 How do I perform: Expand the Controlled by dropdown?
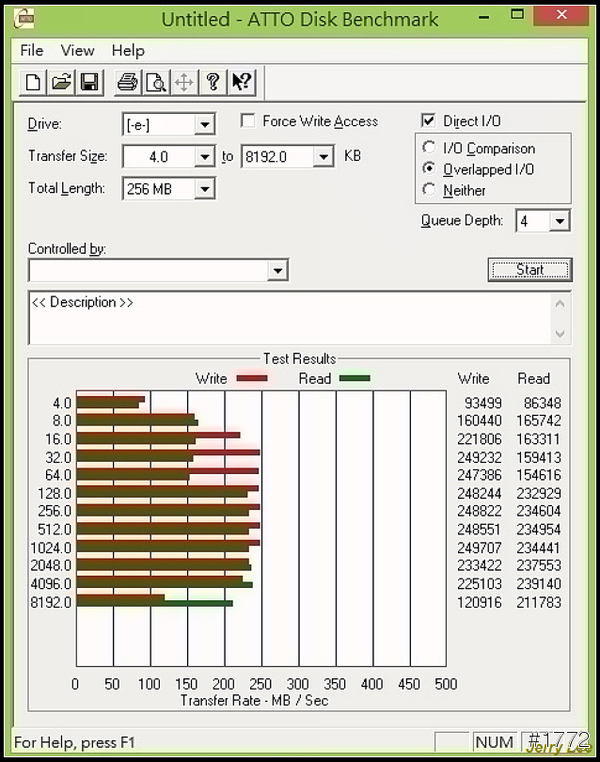(277, 270)
